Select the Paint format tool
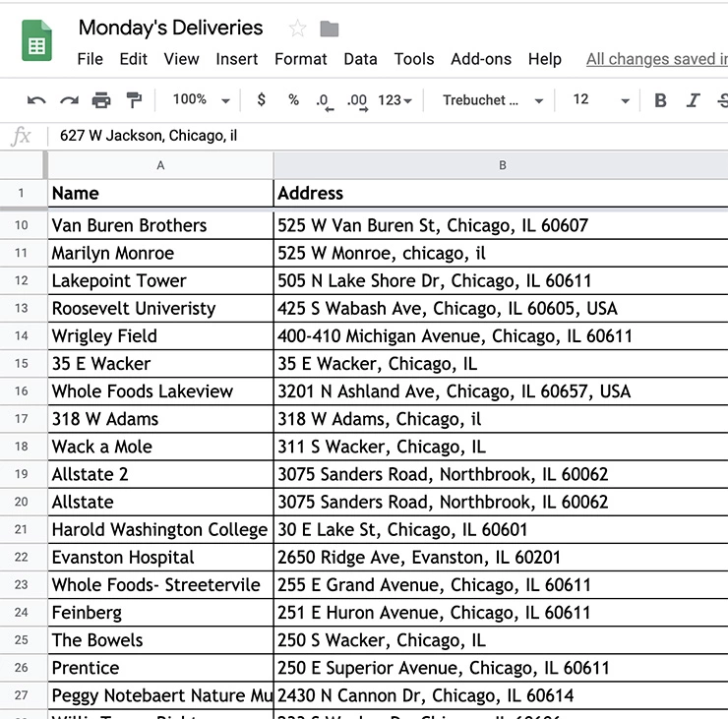The height and width of the screenshot is (719, 728). point(134,100)
